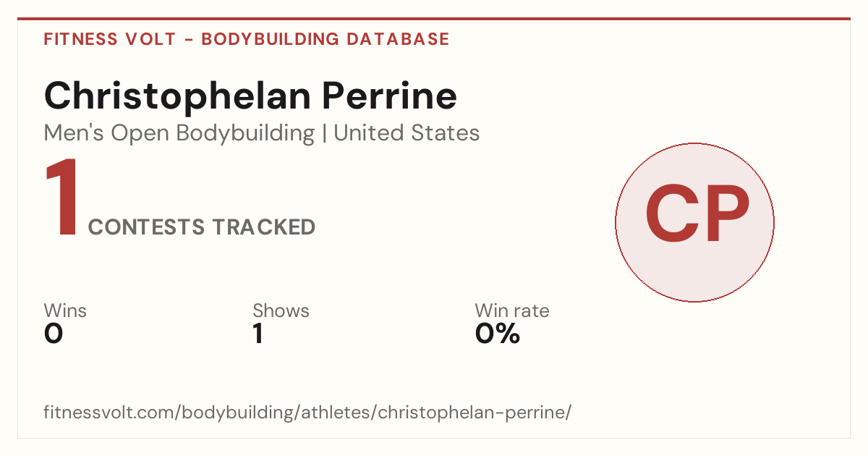
Task: Click the Shows value 1
Action: (258, 334)
